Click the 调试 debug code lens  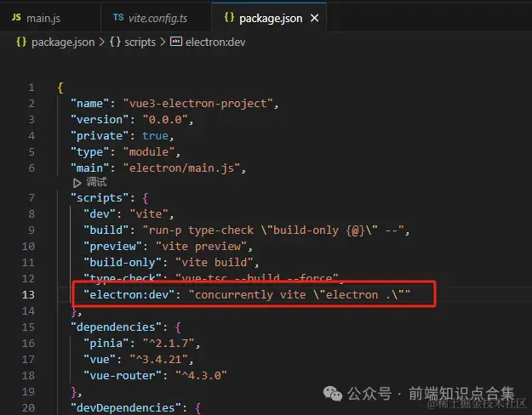96,182
